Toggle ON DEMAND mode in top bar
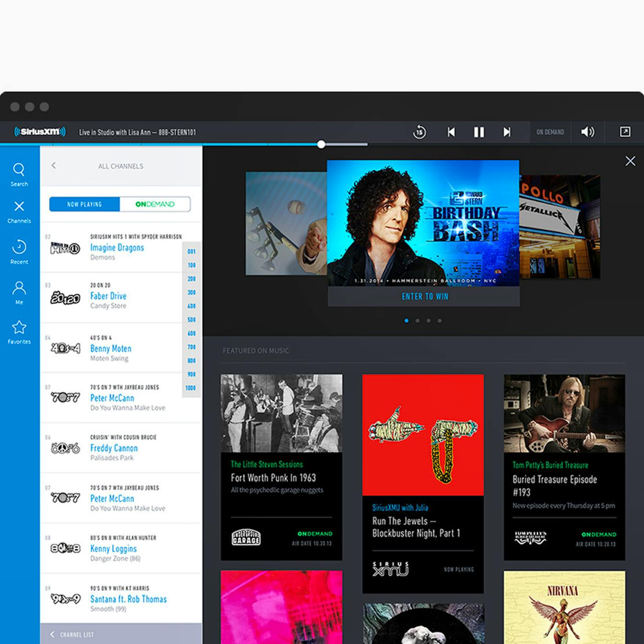This screenshot has height=644, width=644. click(x=550, y=132)
